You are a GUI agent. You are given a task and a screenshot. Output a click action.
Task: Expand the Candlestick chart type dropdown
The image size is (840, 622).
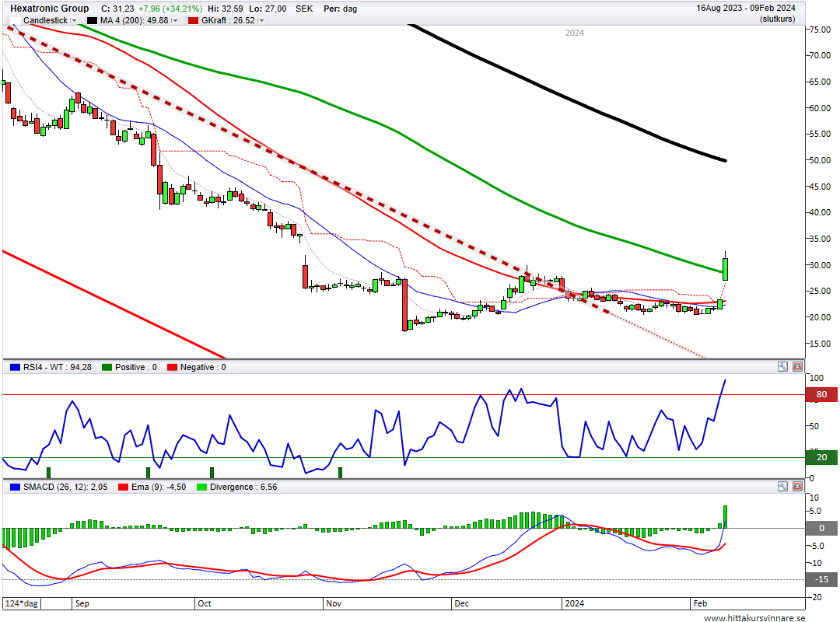click(x=74, y=20)
